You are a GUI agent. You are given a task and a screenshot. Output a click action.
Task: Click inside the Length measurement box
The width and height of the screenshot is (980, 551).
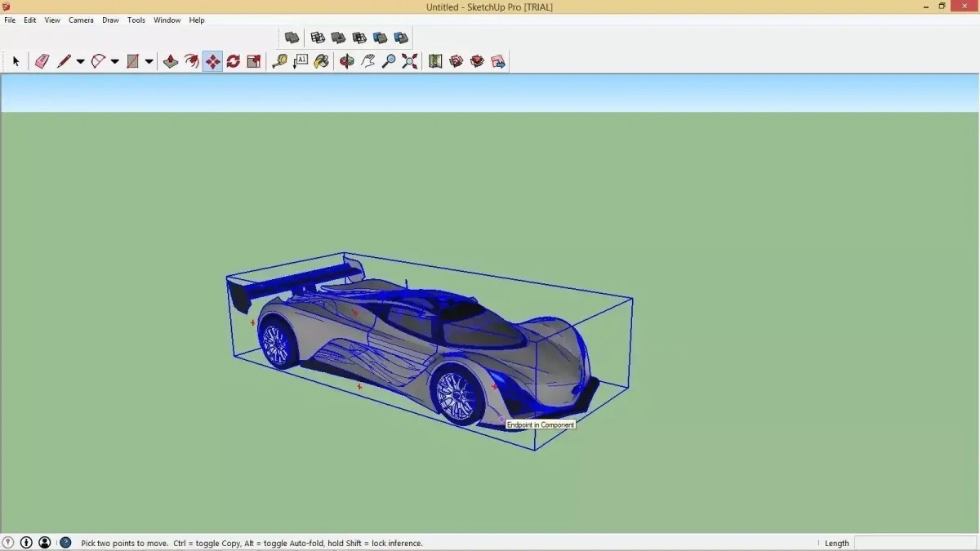pyautogui.click(x=915, y=542)
